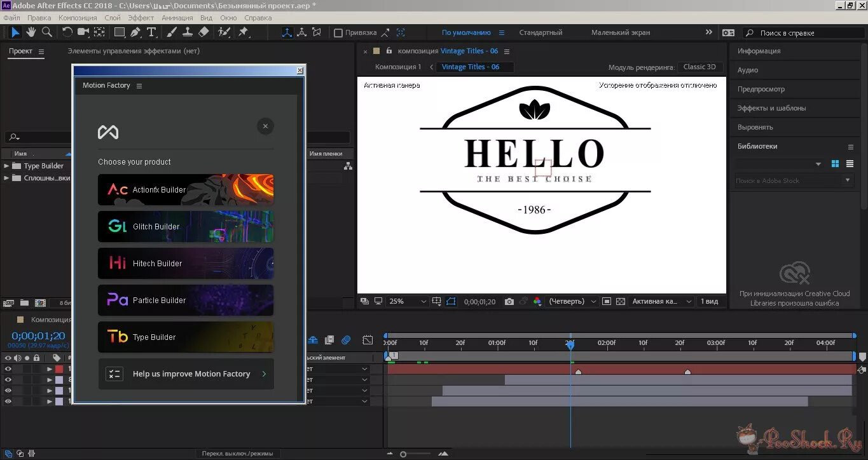The image size is (868, 460).
Task: Select the Pan Behind anchor point tool
Action: (100, 32)
